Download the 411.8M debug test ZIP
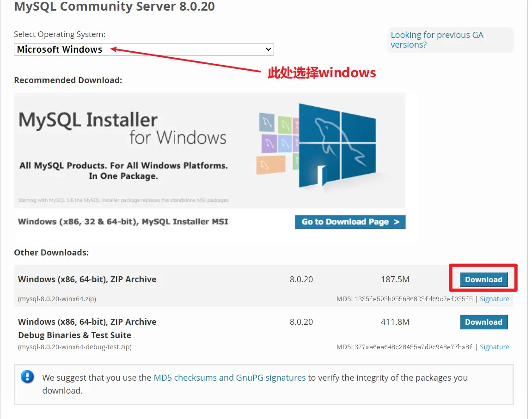The width and height of the screenshot is (532, 419). 484,322
